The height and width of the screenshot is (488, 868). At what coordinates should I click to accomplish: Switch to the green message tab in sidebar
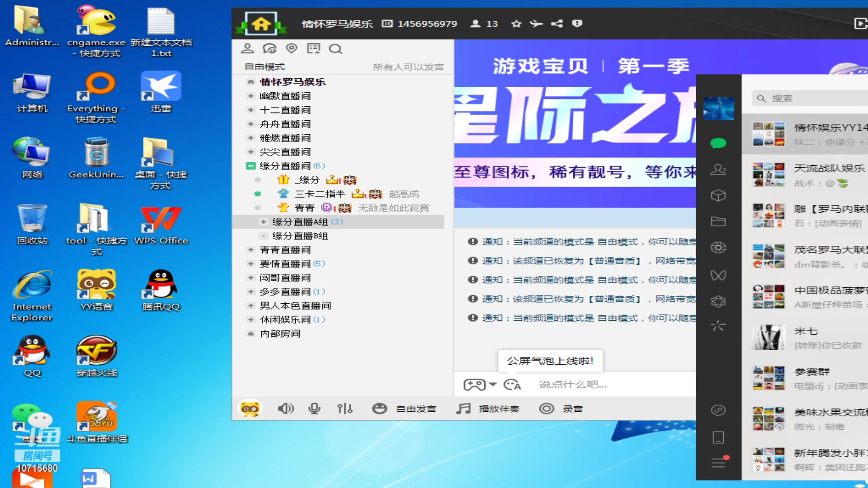(719, 143)
